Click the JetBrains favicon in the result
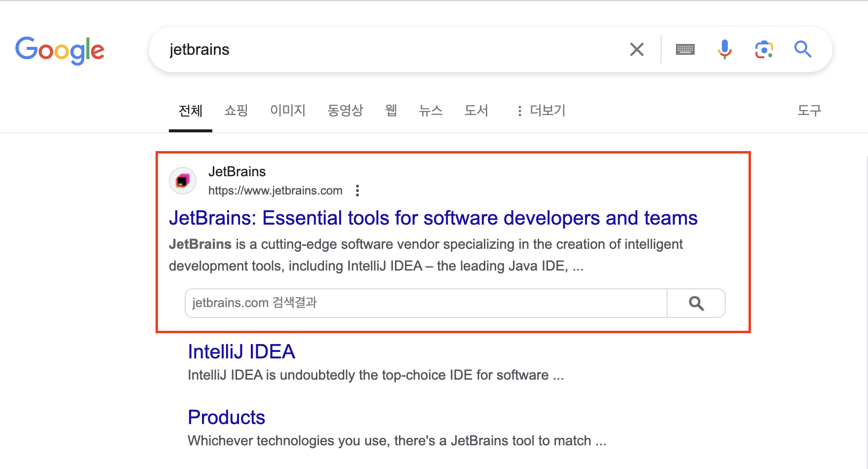The height and width of the screenshot is (469, 868). [183, 181]
